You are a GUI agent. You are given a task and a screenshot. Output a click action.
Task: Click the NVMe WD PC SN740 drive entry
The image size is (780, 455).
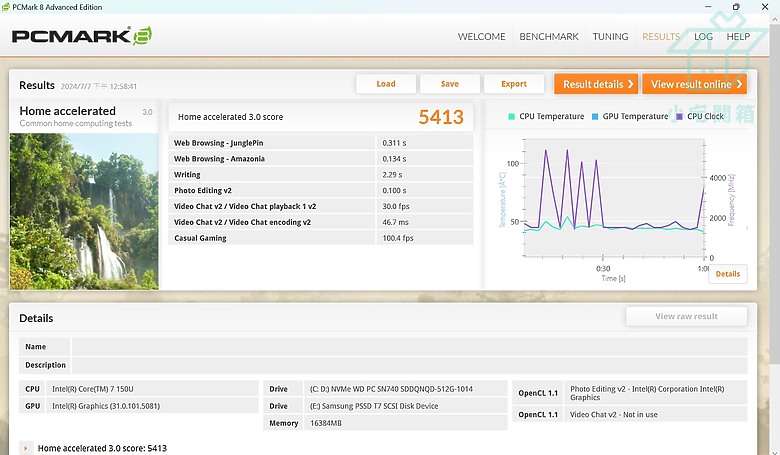pyautogui.click(x=391, y=389)
